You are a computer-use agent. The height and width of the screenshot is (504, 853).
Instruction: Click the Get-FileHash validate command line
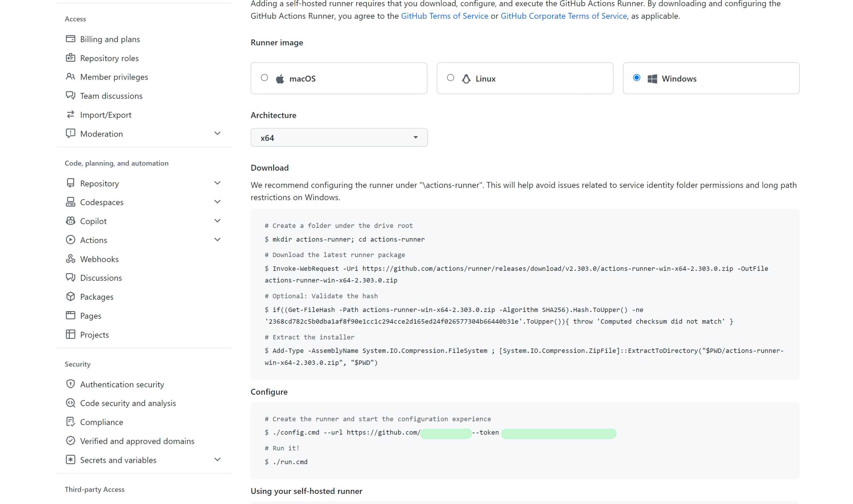(x=499, y=315)
